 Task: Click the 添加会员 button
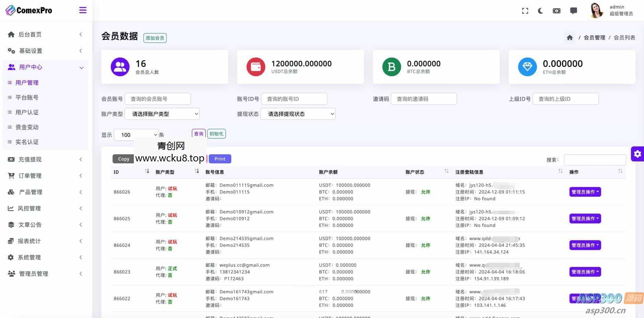pyautogui.click(x=155, y=38)
